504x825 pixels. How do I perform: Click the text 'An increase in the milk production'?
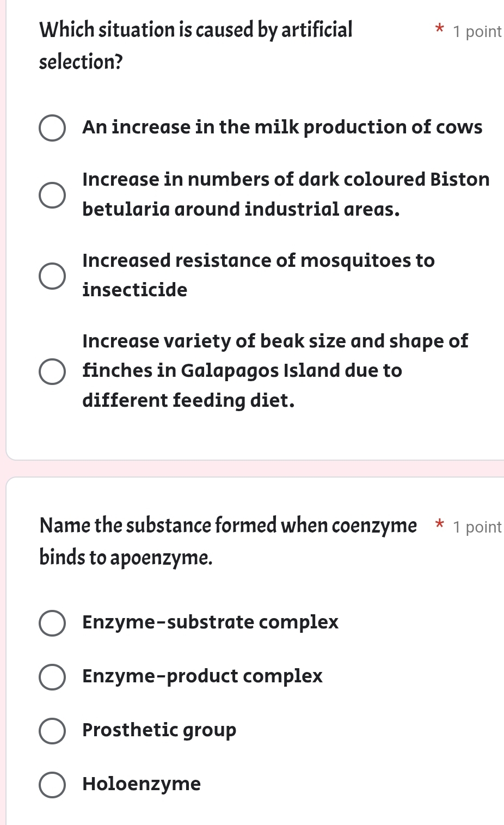point(282,127)
